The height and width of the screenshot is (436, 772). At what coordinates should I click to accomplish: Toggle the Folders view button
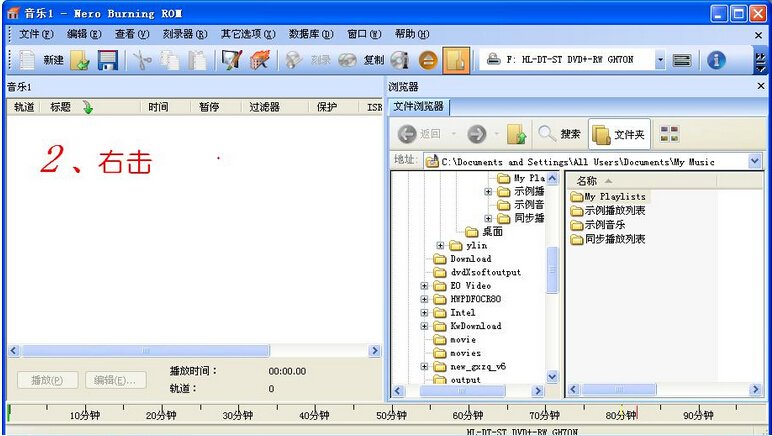(x=619, y=134)
